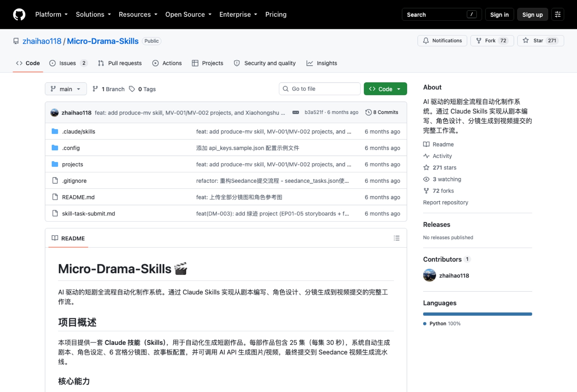Click the README book icon in About
577x392 pixels.
(x=426, y=144)
